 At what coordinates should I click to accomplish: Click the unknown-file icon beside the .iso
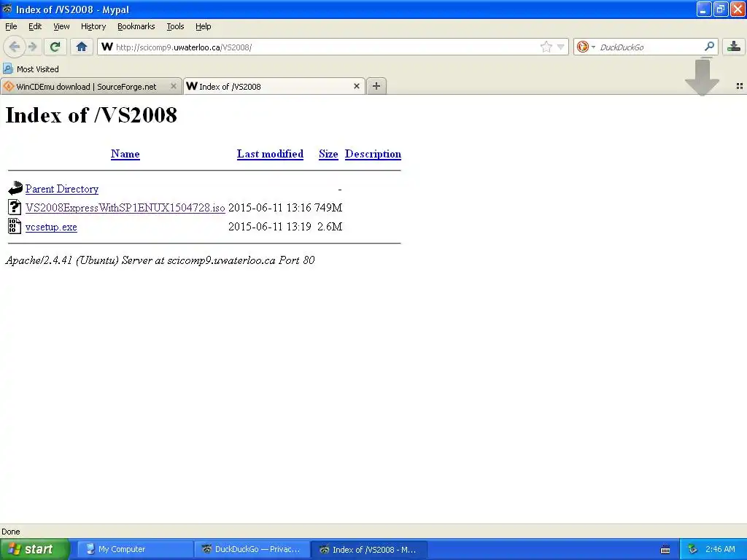click(15, 207)
